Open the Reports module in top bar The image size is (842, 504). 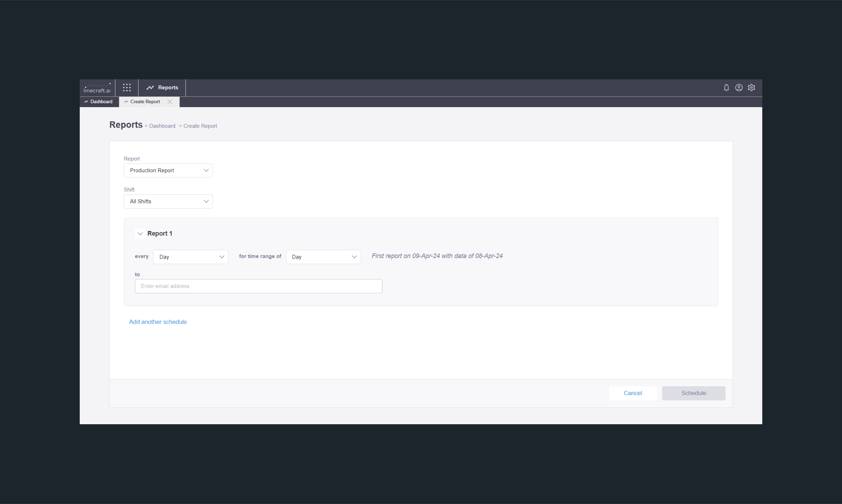tap(162, 88)
